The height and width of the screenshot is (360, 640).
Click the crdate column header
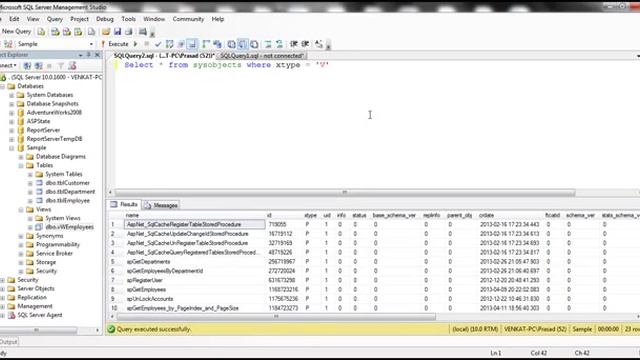[x=487, y=216]
